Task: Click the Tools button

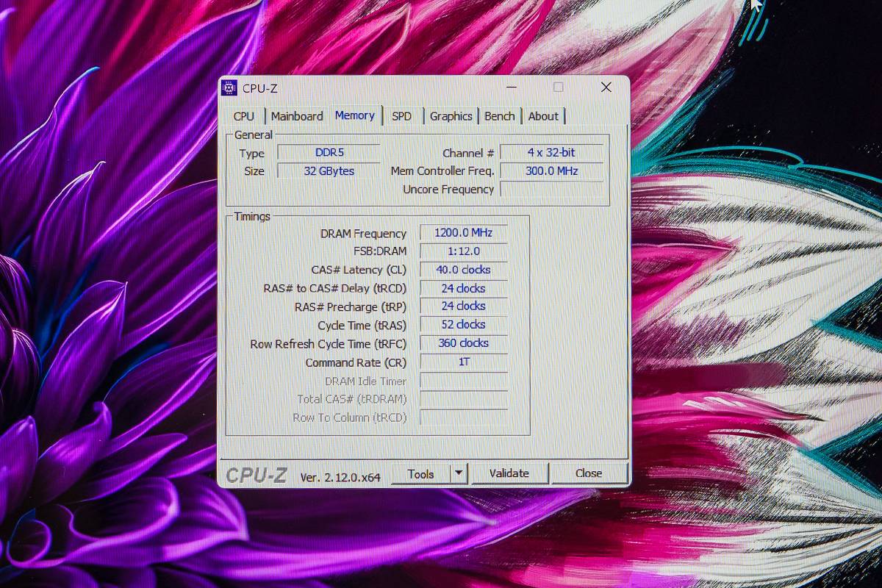Action: click(x=420, y=474)
